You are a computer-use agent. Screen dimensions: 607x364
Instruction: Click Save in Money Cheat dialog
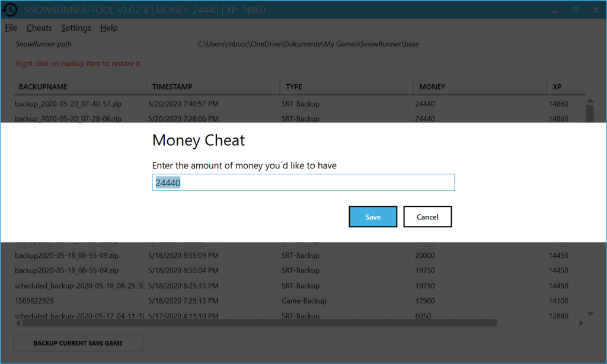373,217
